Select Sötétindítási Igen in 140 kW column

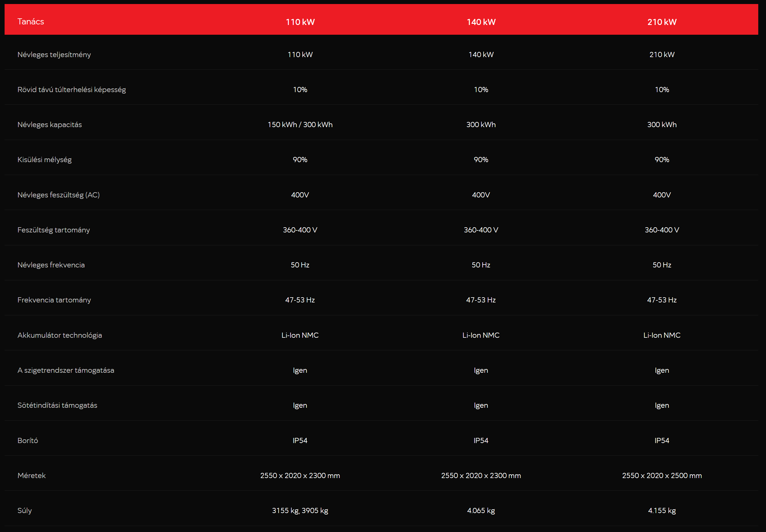481,406
